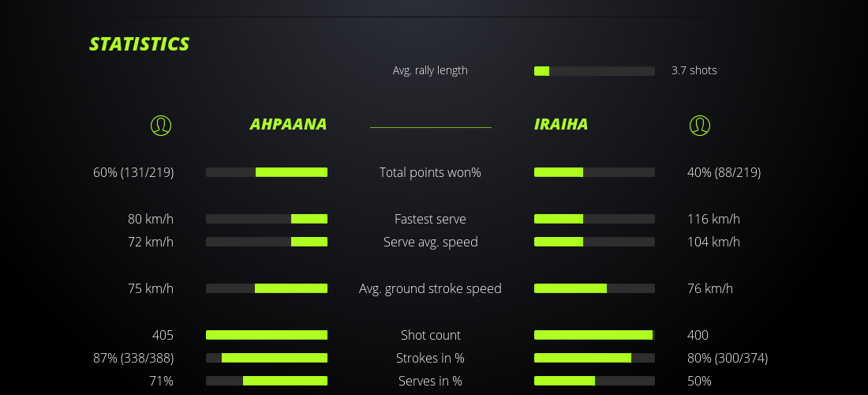Click the STATISTICS heading
This screenshot has height=395, width=868.
click(x=140, y=44)
